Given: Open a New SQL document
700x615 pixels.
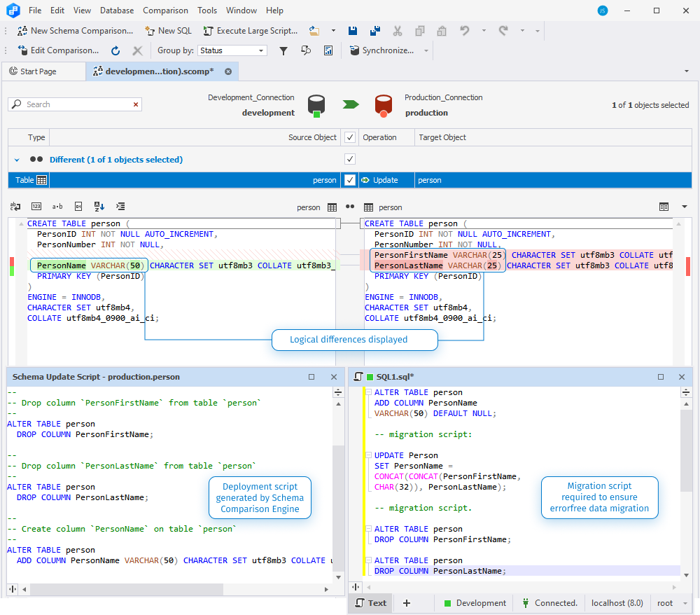Looking at the screenshot, I should [x=168, y=31].
